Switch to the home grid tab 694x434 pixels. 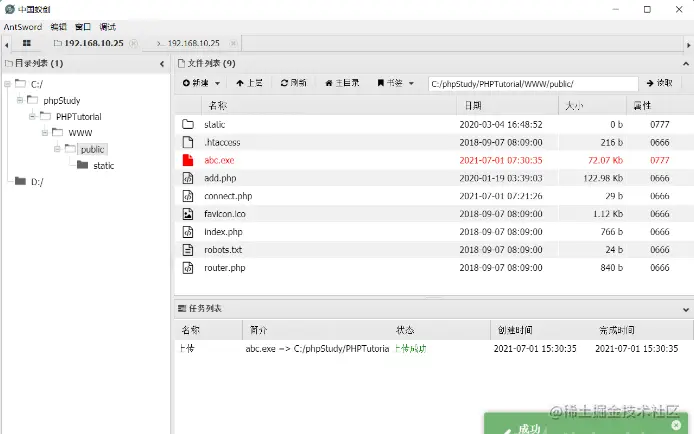click(x=27, y=43)
